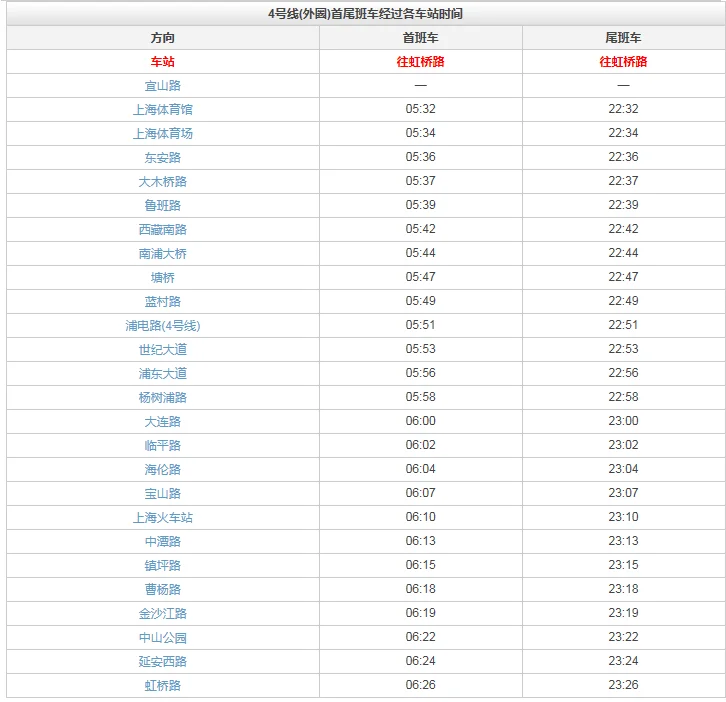
Task: Open the 西藏南路 station link
Action: pos(162,230)
